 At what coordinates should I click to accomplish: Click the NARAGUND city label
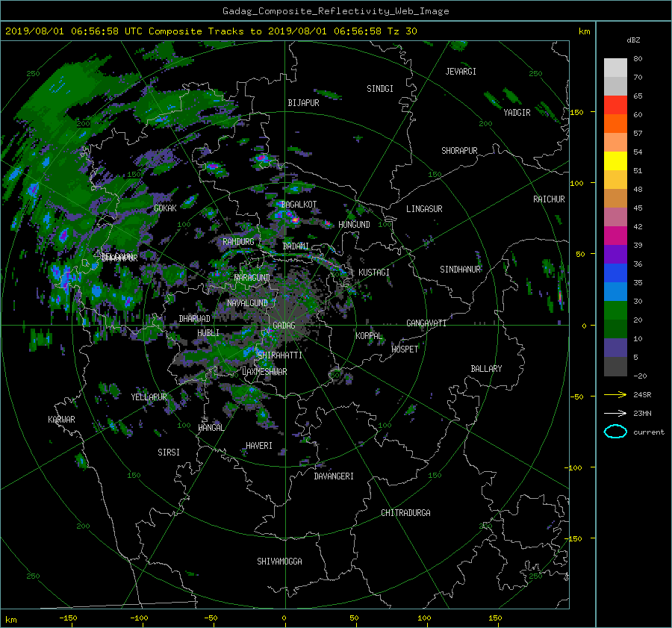click(x=252, y=278)
